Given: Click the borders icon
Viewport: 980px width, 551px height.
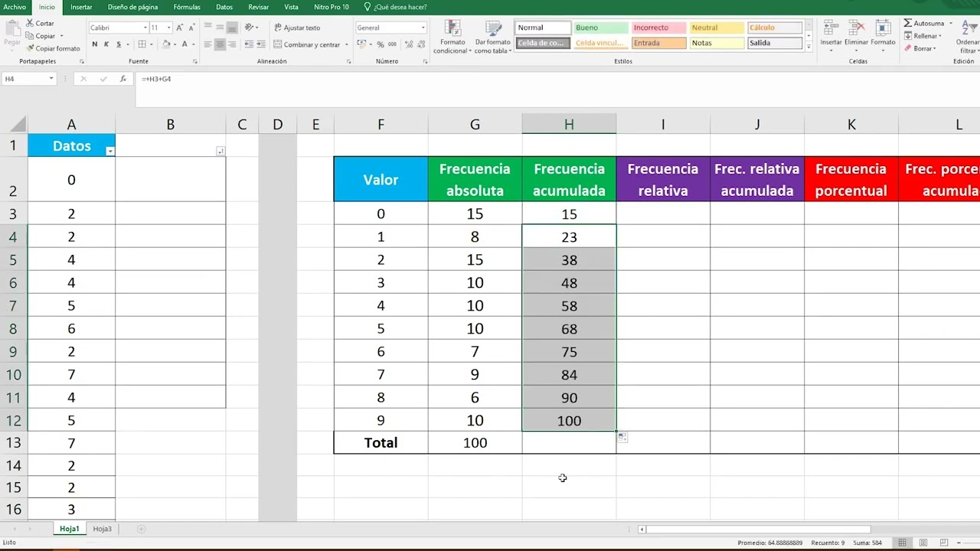Looking at the screenshot, I should [142, 44].
